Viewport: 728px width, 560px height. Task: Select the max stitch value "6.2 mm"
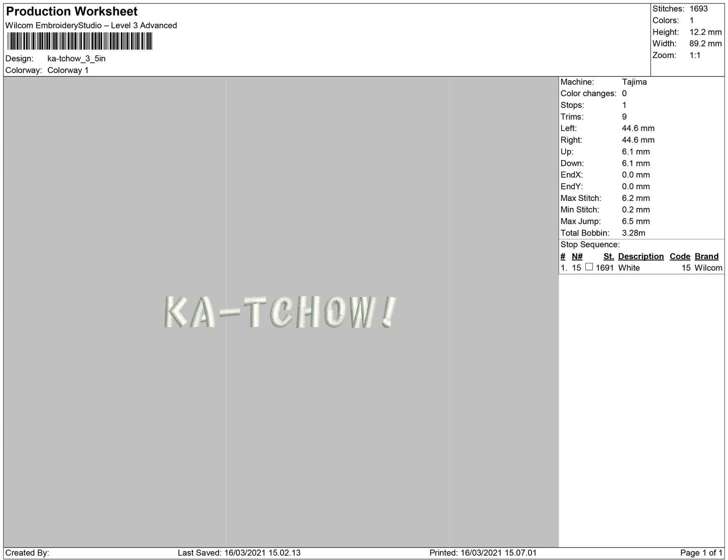tap(636, 198)
